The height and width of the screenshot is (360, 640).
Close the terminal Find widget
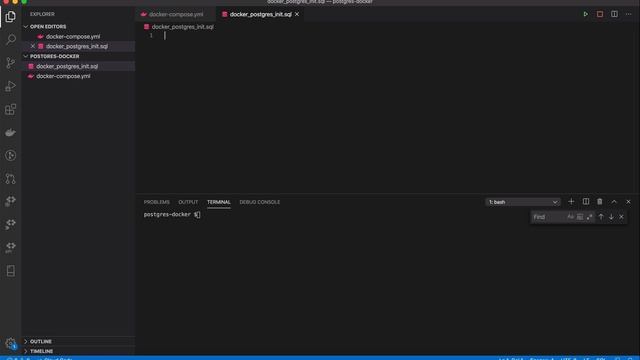click(621, 217)
